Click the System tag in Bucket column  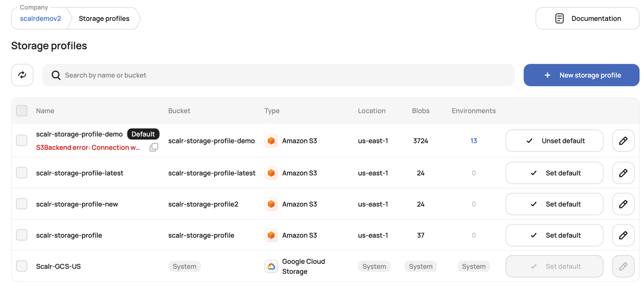185,266
